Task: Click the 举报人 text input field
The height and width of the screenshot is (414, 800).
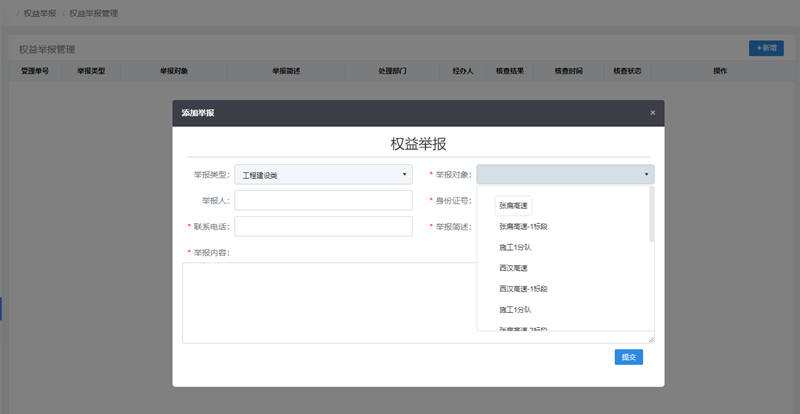Action: tap(323, 201)
